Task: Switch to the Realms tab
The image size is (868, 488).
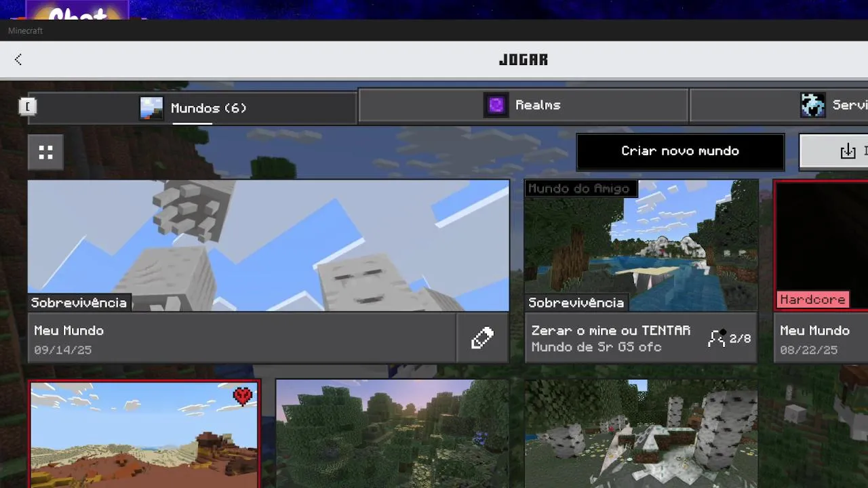Action: pos(523,105)
